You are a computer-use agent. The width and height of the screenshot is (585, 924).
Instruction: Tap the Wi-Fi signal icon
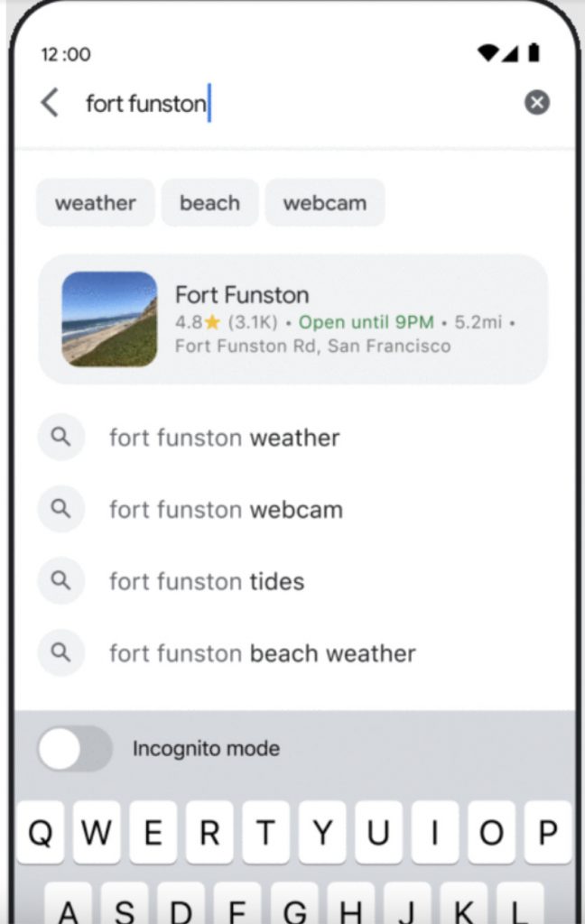coord(488,53)
